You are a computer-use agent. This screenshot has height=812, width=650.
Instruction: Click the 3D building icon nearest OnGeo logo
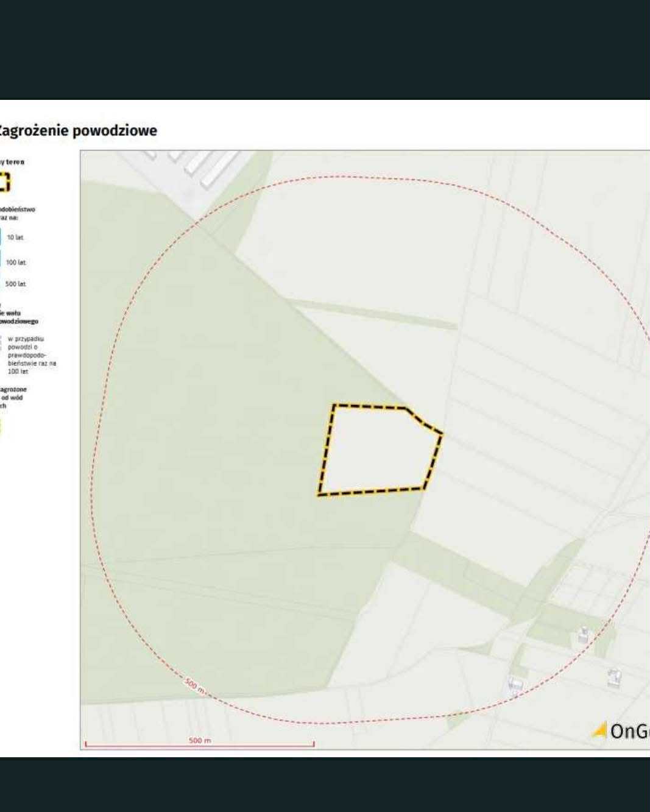(614, 677)
